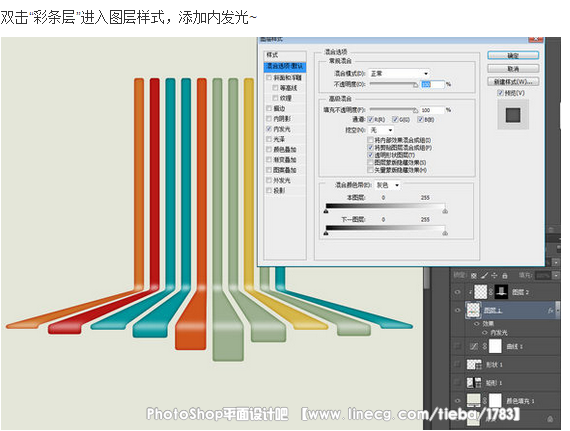Click the 确定 OK button
Viewport: 570px width, 431px height.
(x=513, y=56)
